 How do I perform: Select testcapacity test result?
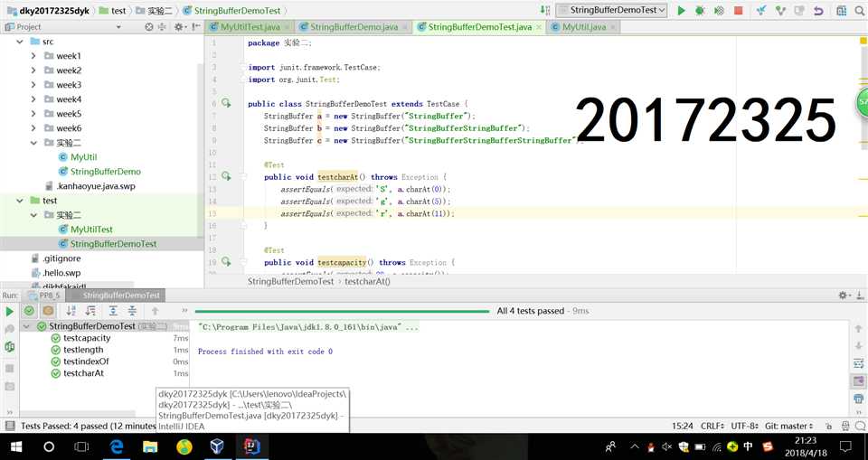point(87,338)
